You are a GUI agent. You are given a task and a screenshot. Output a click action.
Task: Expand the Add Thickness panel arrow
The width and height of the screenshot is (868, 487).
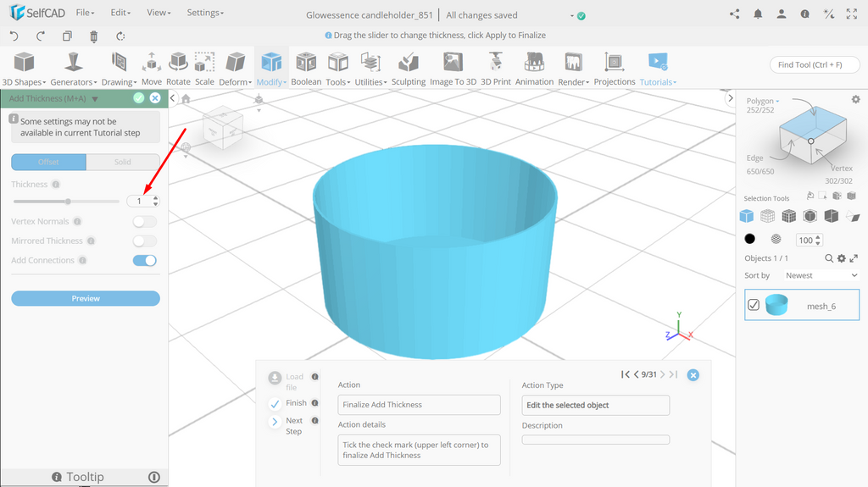(x=95, y=99)
